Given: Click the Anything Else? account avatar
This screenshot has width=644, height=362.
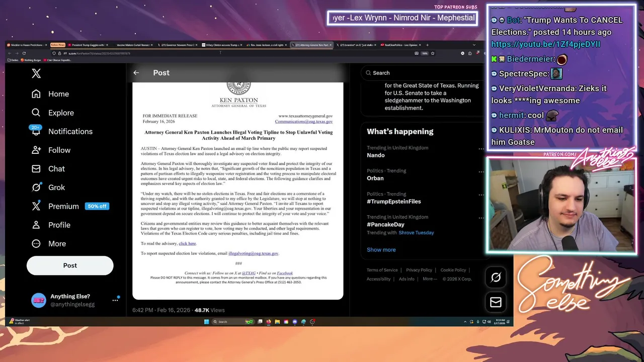Looking at the screenshot, I should pos(39,300).
